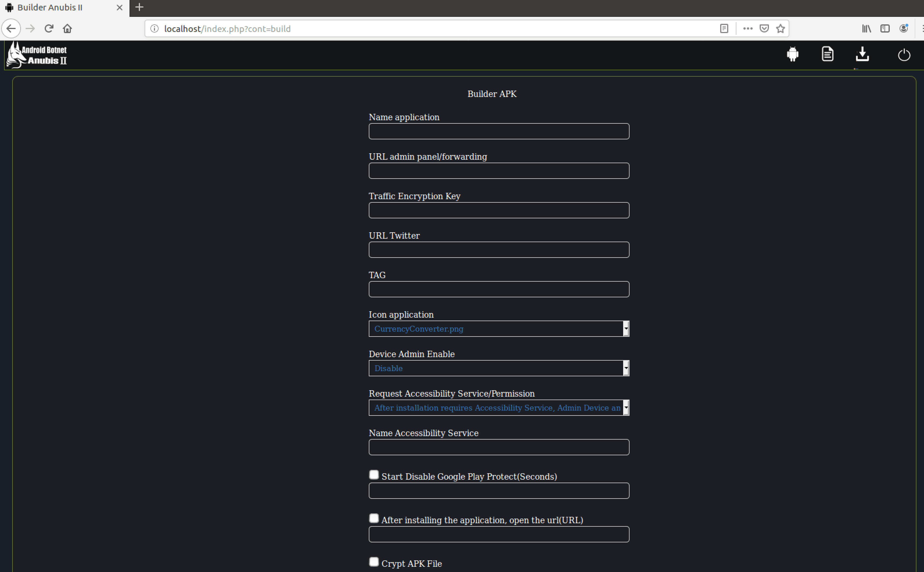Click the power/logout icon
The height and width of the screenshot is (572, 924).
coord(904,55)
